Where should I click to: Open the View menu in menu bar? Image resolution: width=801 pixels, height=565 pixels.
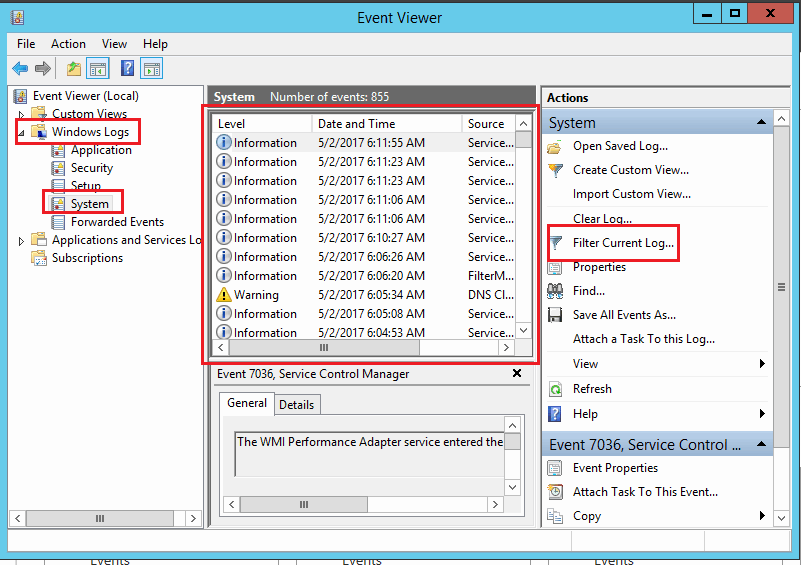point(114,44)
